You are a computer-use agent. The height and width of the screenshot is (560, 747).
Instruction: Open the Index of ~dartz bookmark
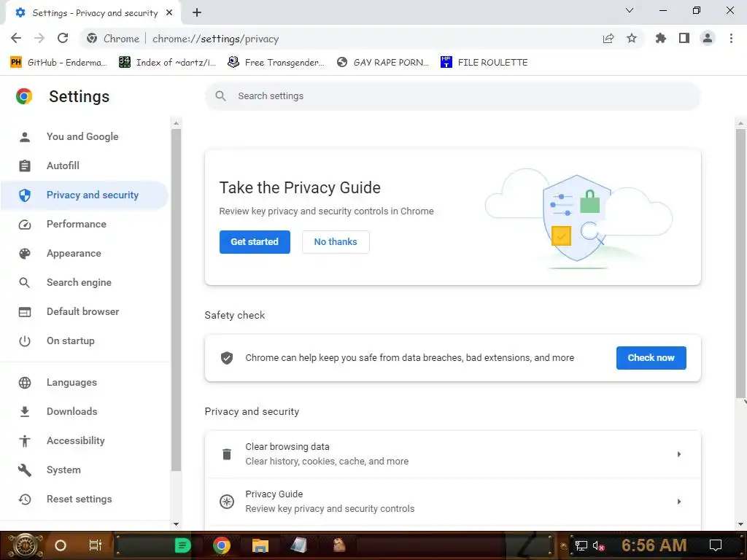168,63
